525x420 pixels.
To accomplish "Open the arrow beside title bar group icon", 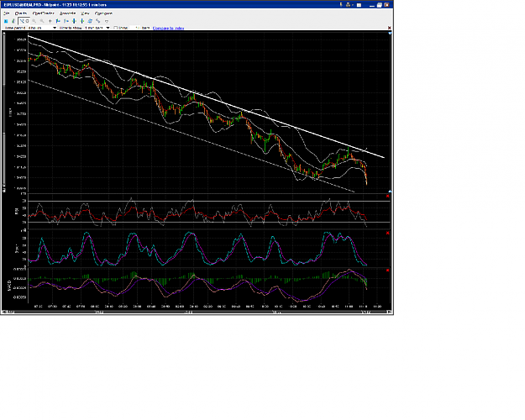I will [352, 5].
